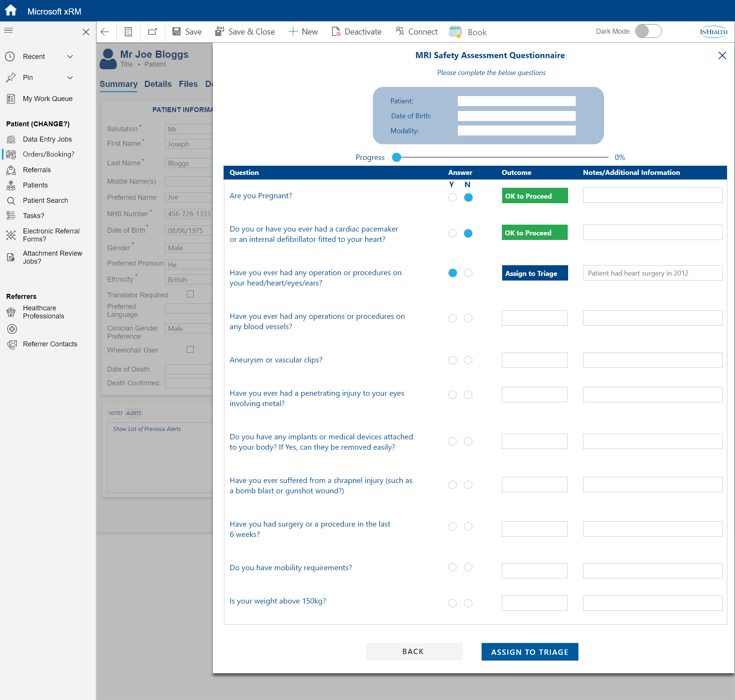
Task: Open the Files tab
Action: point(188,84)
